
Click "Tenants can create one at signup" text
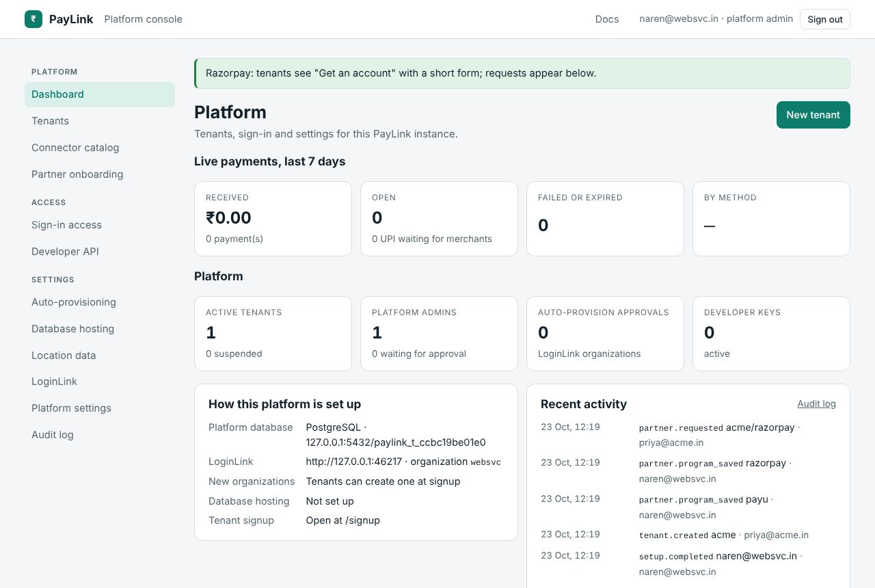point(383,481)
